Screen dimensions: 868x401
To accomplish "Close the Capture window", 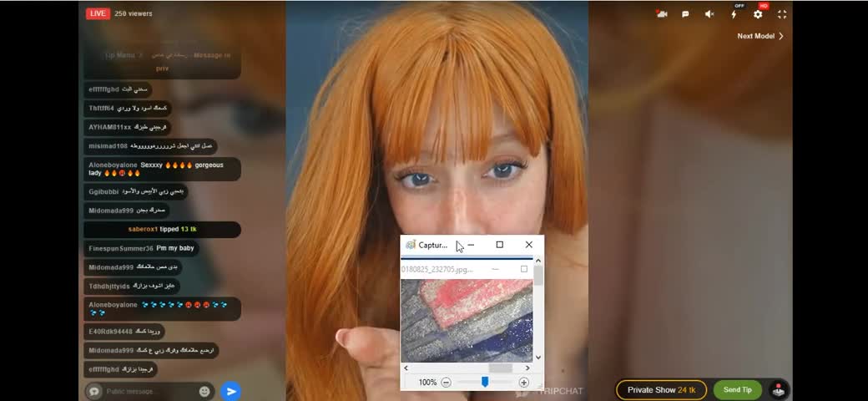I will [528, 245].
